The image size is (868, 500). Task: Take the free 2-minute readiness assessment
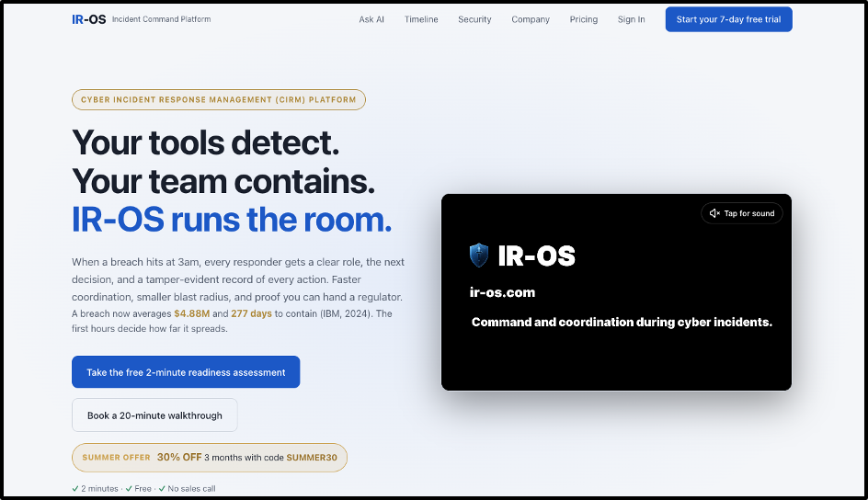point(186,371)
